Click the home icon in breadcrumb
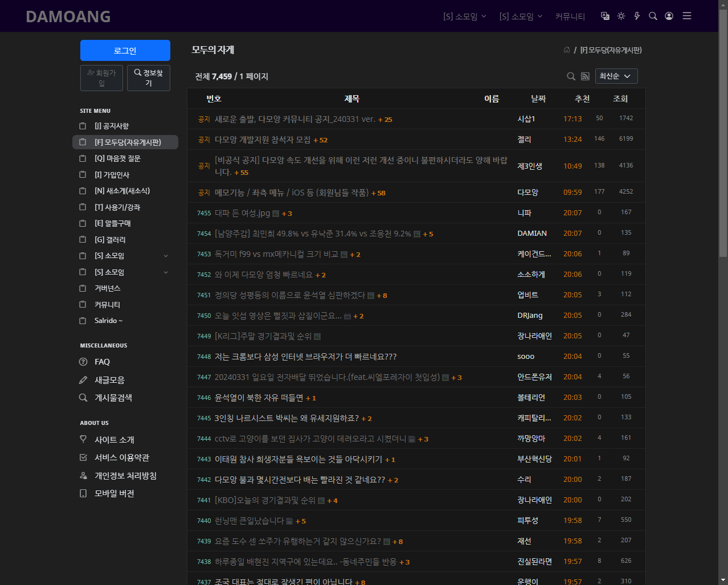 coord(567,50)
